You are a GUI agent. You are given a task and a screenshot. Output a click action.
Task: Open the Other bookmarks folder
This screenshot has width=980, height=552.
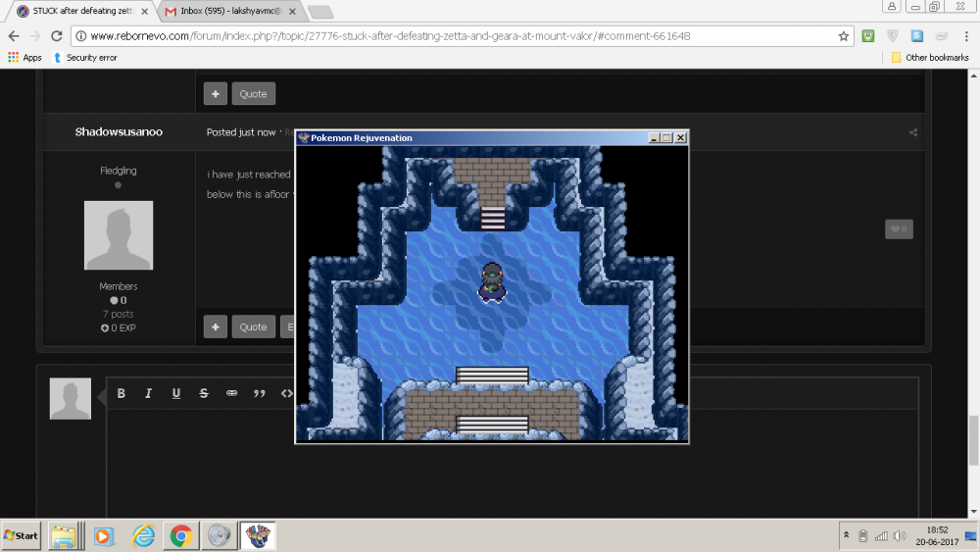click(930, 58)
